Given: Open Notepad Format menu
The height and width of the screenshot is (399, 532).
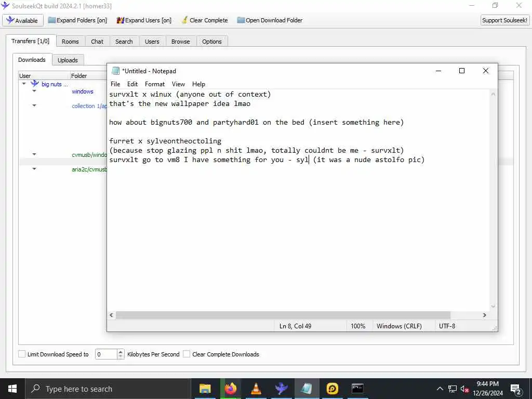Looking at the screenshot, I should click(x=155, y=84).
